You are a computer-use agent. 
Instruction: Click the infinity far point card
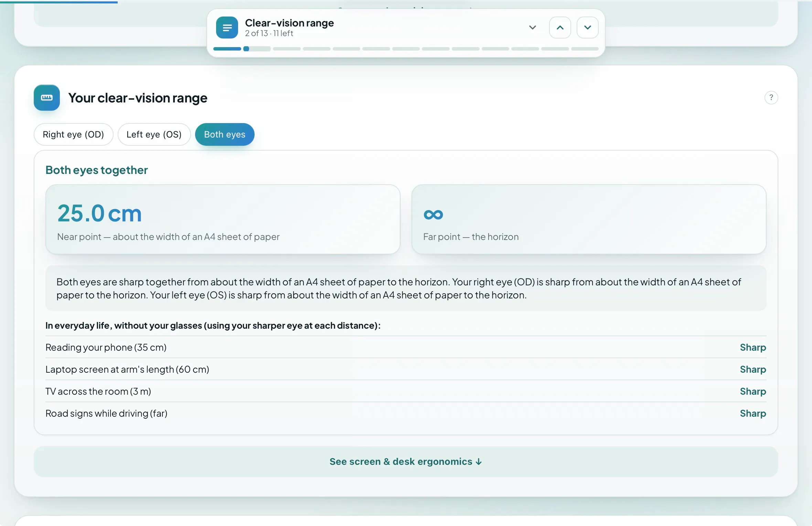(589, 219)
